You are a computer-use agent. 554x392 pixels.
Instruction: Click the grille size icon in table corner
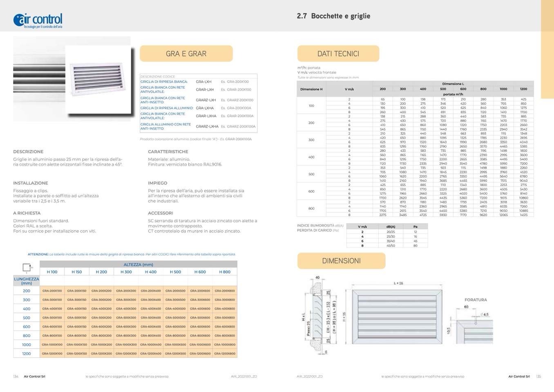tap(27, 268)
